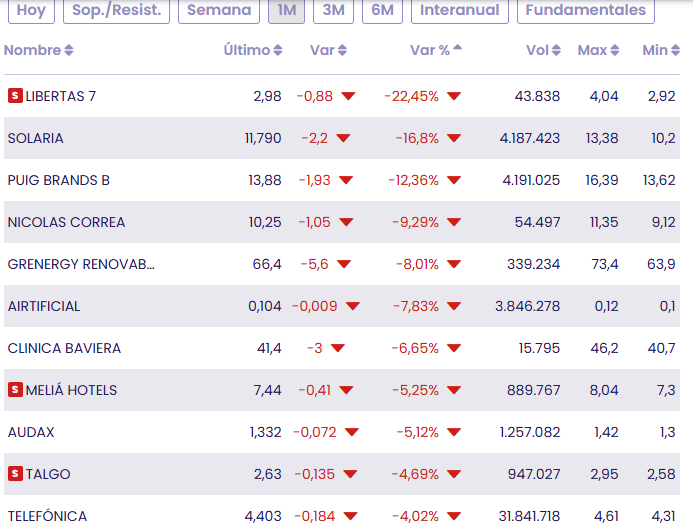Switch to the Interanual tab
Viewport: 693px width, 530px height.
(x=459, y=10)
